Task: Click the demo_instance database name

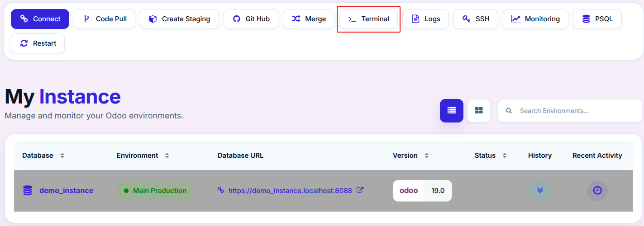Action: coord(66,191)
